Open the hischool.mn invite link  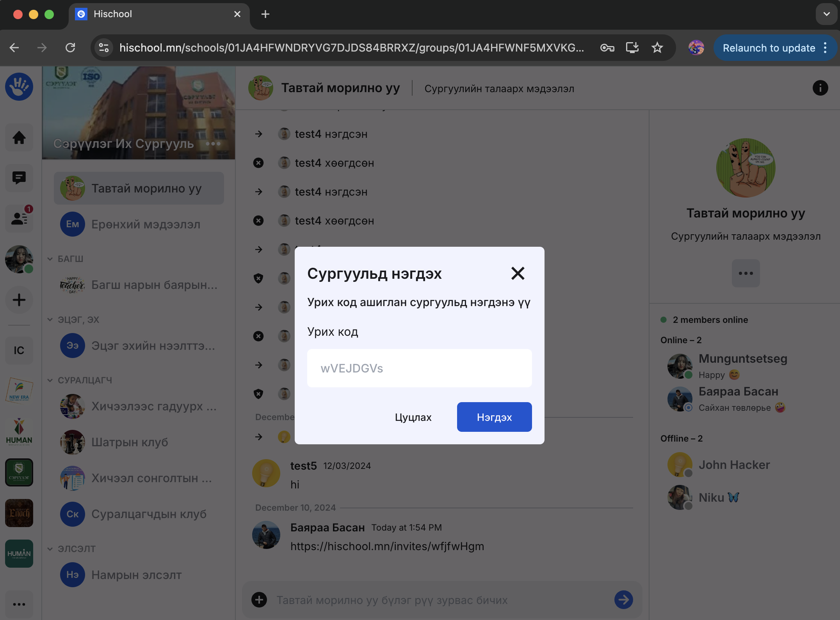[x=387, y=546]
